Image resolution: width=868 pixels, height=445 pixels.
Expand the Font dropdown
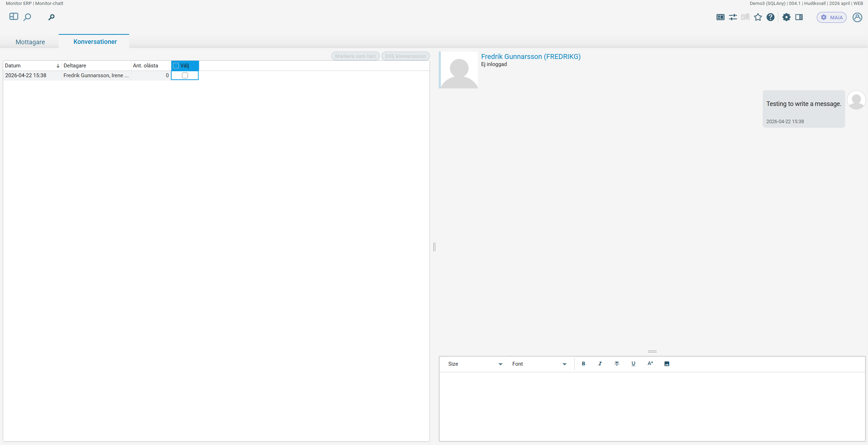click(x=539, y=364)
